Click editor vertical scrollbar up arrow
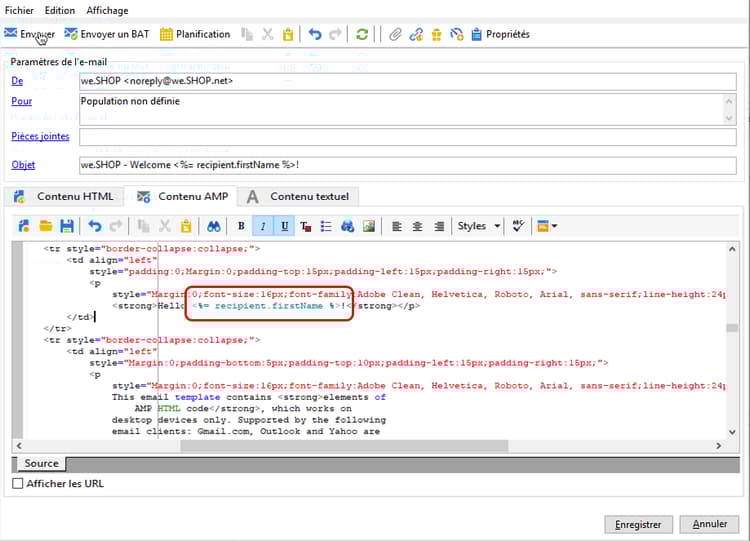Image resolution: width=750 pixels, height=541 pixels. 732,249
